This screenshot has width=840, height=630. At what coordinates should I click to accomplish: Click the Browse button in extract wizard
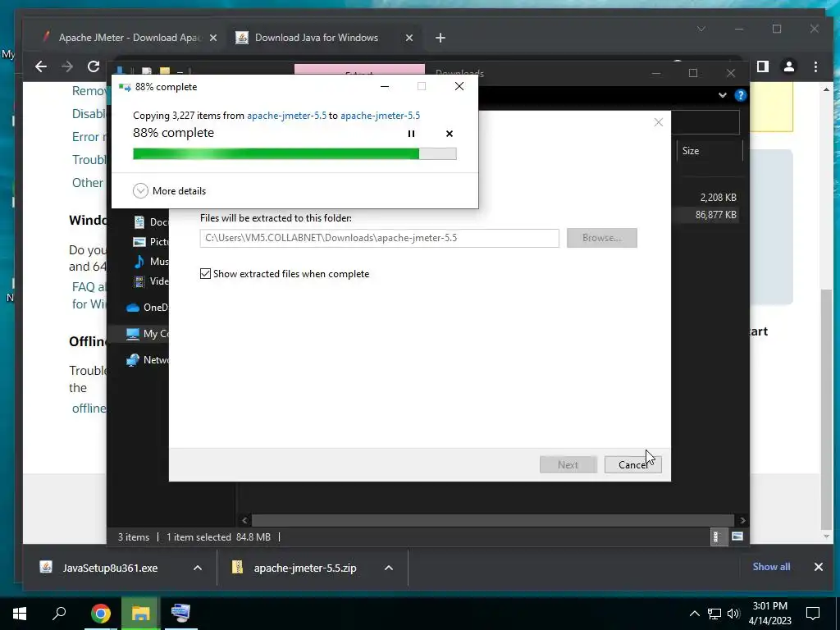click(601, 238)
